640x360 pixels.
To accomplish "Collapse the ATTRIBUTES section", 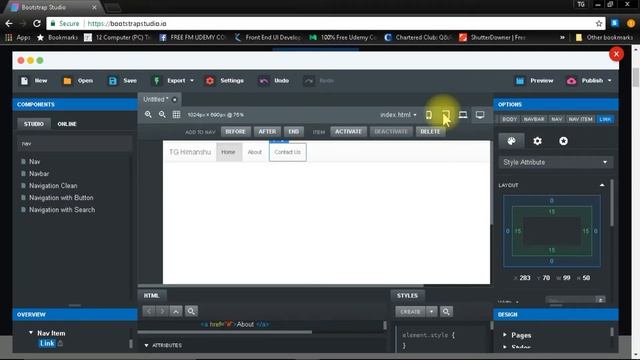I will 147,345.
